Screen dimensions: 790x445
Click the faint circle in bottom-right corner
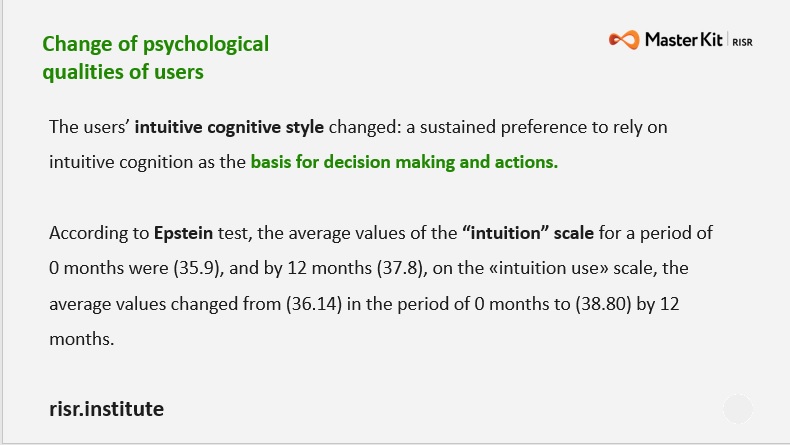pyautogui.click(x=738, y=408)
